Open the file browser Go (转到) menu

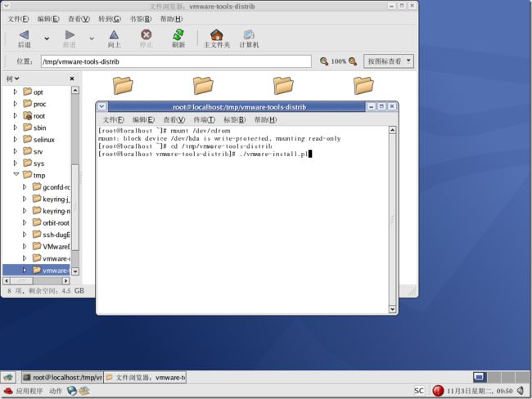click(x=110, y=19)
